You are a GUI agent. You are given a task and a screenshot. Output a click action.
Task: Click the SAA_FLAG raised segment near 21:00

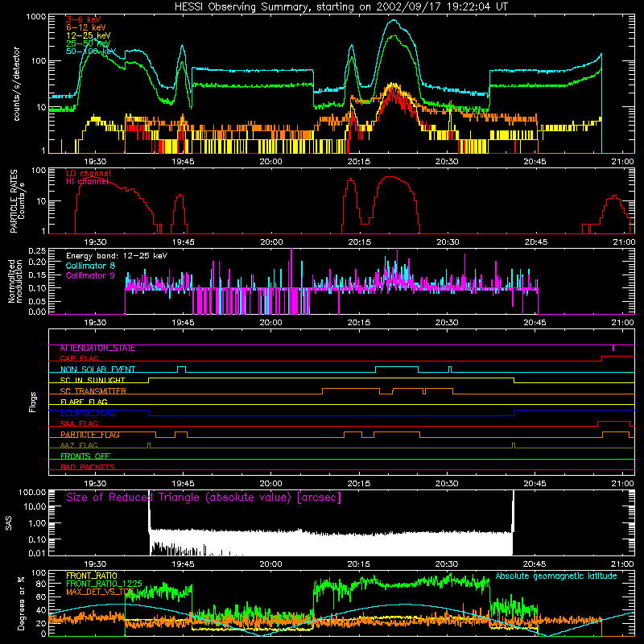click(613, 423)
